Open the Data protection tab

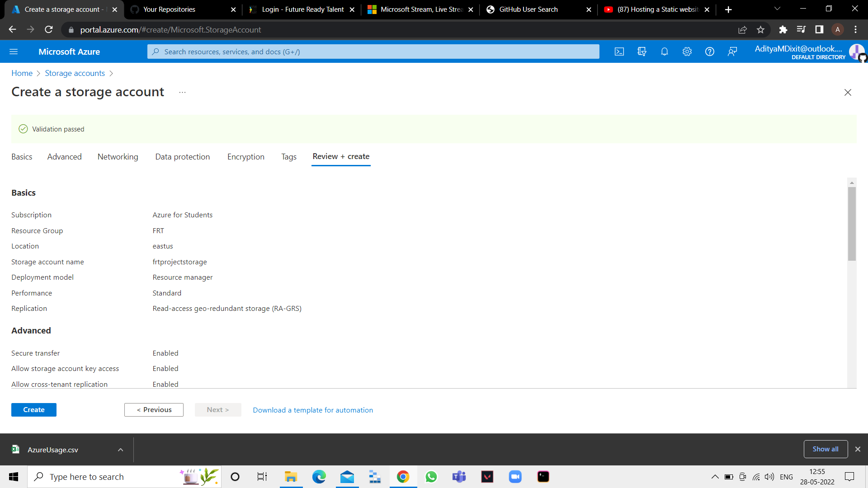(x=182, y=157)
